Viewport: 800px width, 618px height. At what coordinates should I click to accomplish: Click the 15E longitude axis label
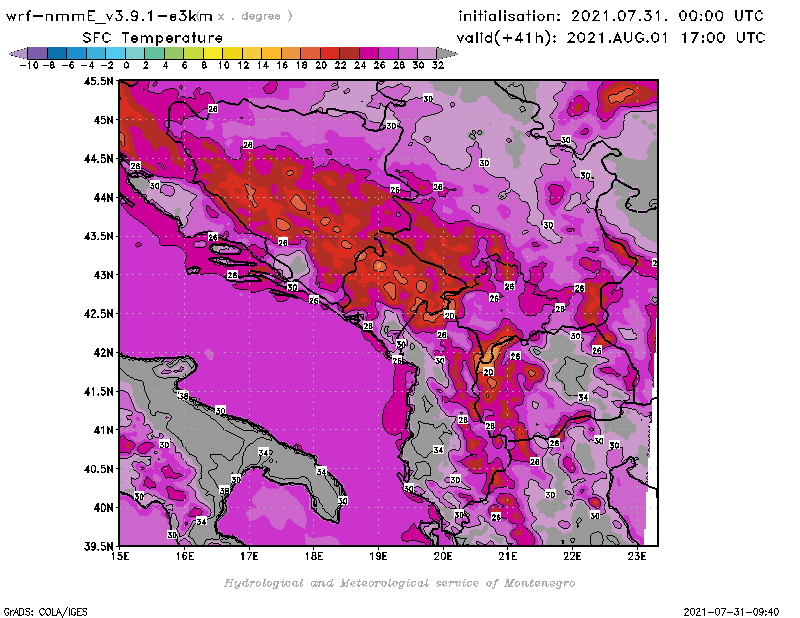pos(120,556)
